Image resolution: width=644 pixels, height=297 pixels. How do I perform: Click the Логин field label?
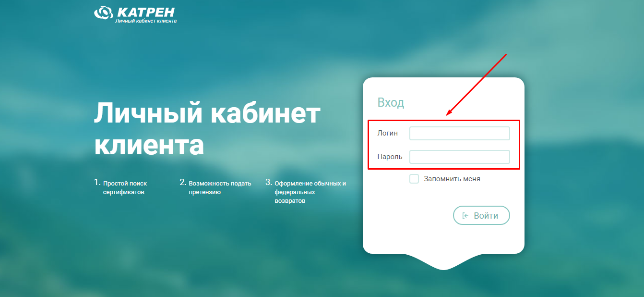click(388, 133)
